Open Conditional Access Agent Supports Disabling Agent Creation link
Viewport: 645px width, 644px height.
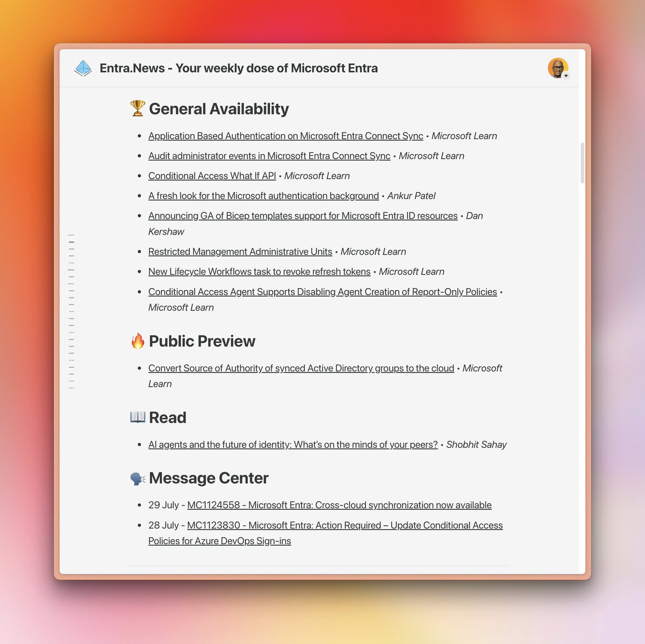[x=322, y=292]
